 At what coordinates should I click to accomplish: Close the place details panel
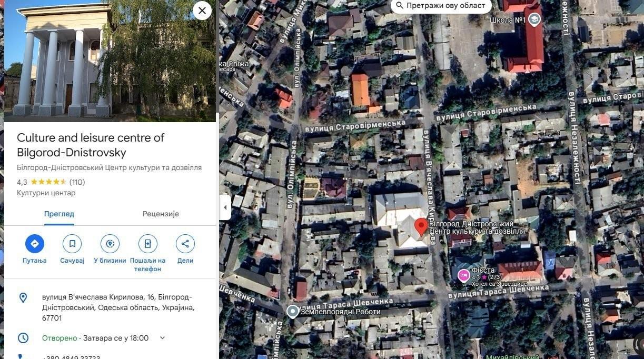202,11
